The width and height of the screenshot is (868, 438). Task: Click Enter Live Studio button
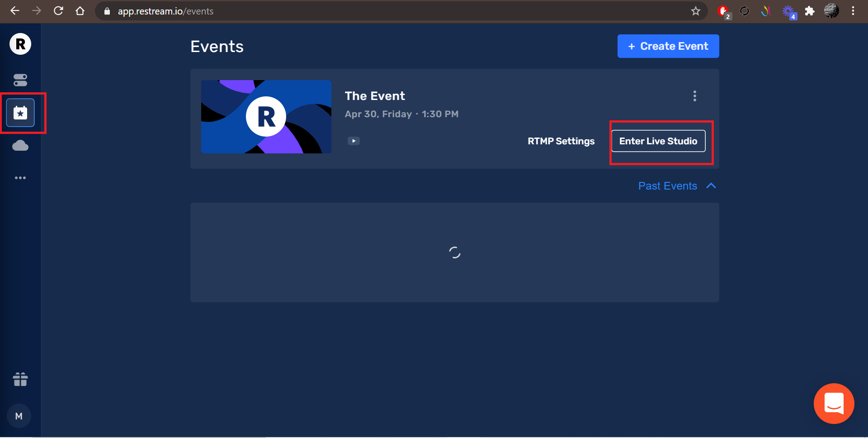click(658, 141)
